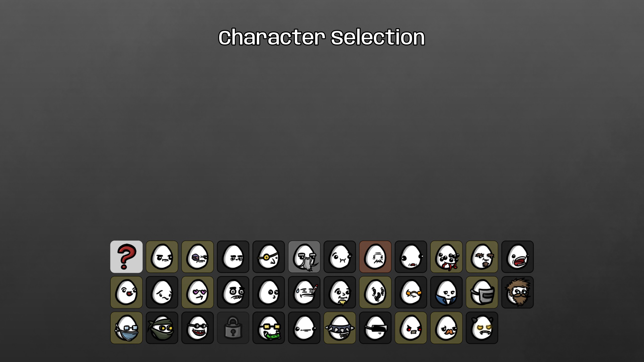Viewport: 644px width, 362px height.
Task: Pick the sick character with thermometer
Action: 304,292
